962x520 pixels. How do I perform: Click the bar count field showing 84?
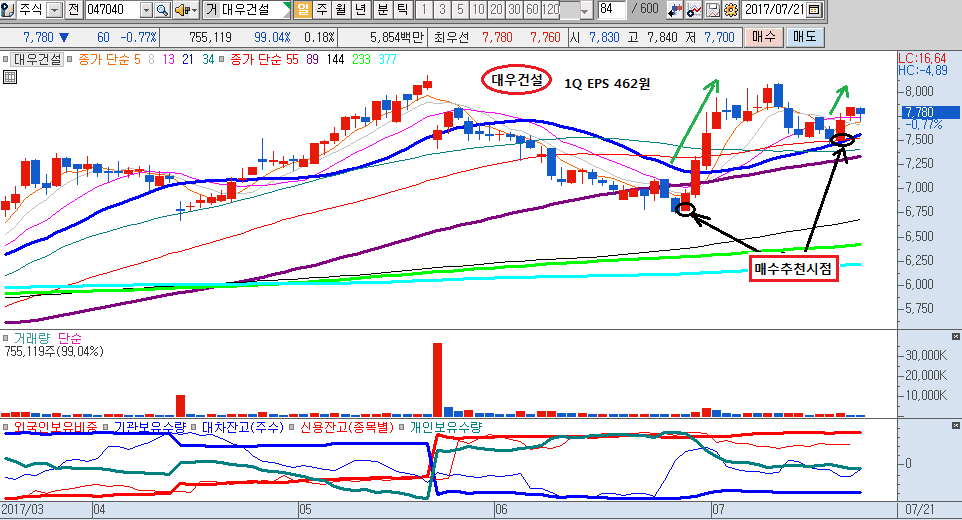[612, 10]
